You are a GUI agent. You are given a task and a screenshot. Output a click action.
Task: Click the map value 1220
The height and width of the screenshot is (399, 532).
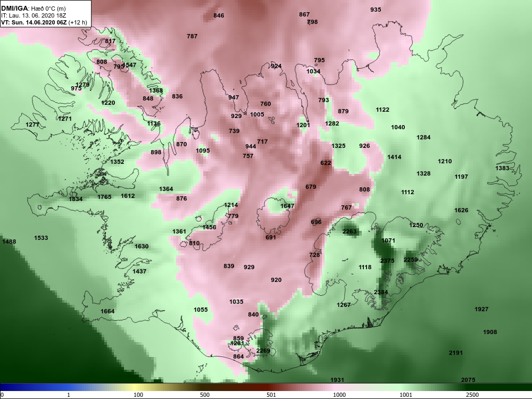pyautogui.click(x=108, y=103)
